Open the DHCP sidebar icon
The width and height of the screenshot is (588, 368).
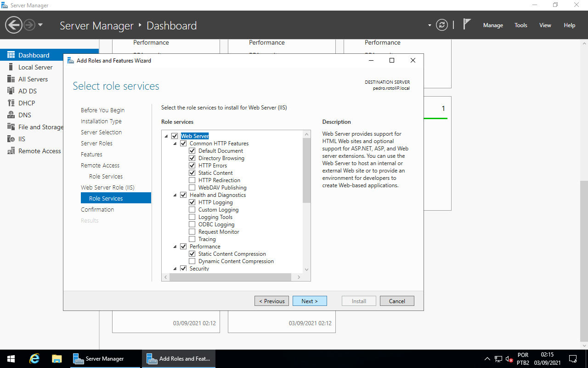pos(11,103)
